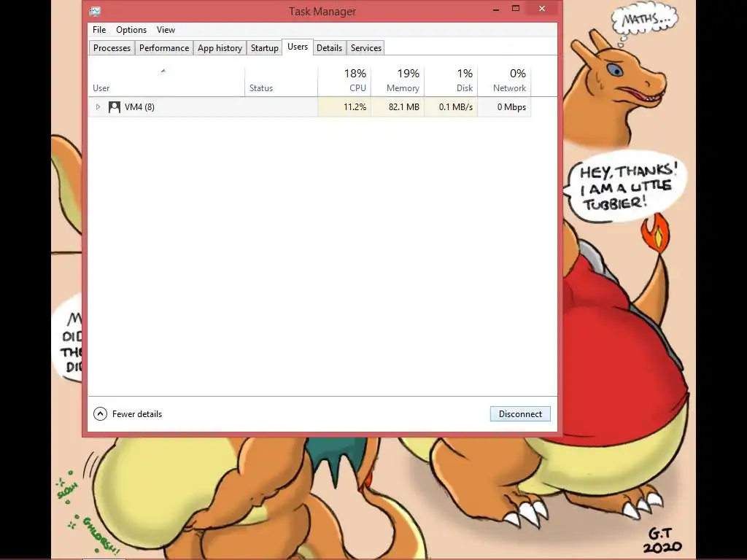The width and height of the screenshot is (747, 560).
Task: Switch to the Startup tab
Action: 264,48
